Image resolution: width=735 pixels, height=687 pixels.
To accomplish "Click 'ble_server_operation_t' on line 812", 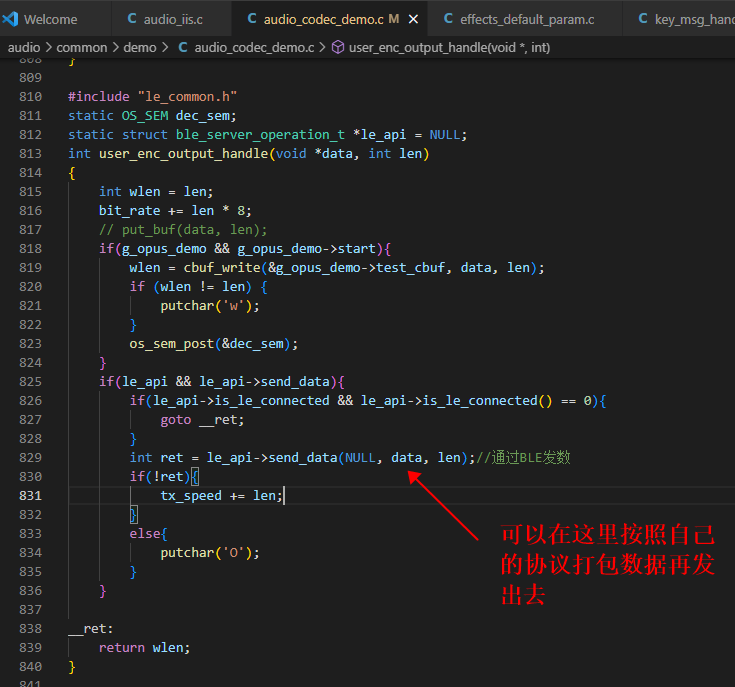I will click(260, 135).
